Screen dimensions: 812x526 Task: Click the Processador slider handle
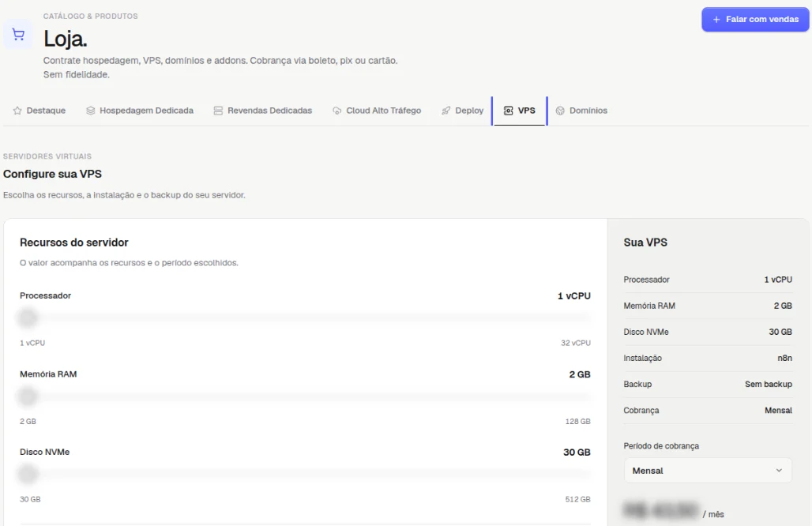click(x=28, y=317)
